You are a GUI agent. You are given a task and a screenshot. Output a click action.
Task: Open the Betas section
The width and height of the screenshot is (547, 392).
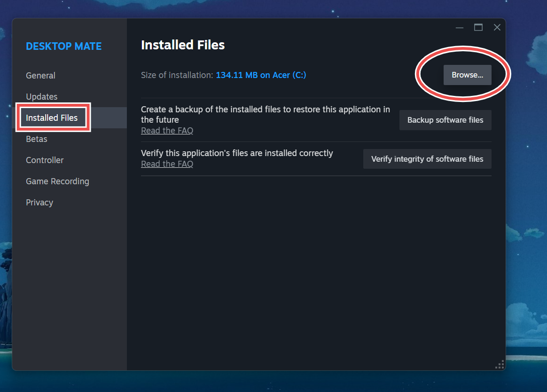pos(36,139)
